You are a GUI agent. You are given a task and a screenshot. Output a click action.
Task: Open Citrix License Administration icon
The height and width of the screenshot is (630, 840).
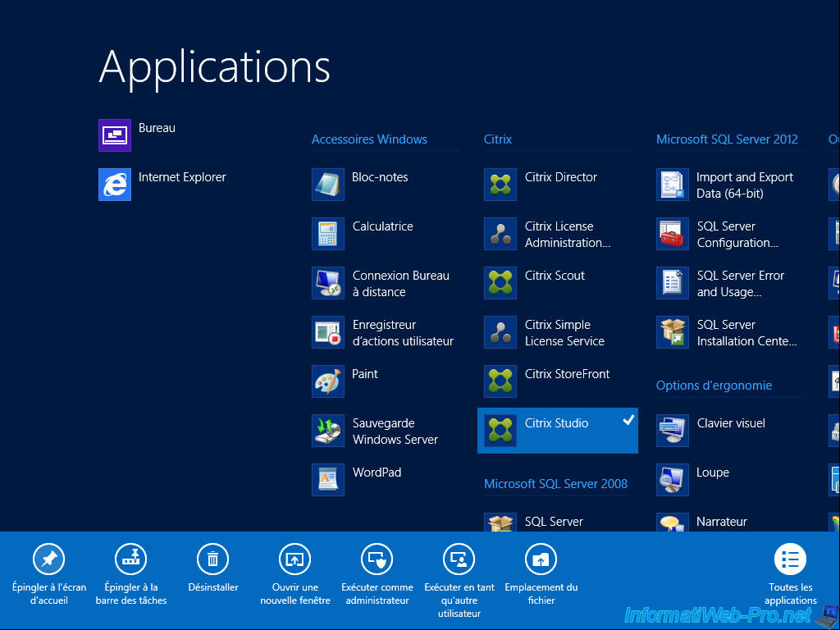500,234
